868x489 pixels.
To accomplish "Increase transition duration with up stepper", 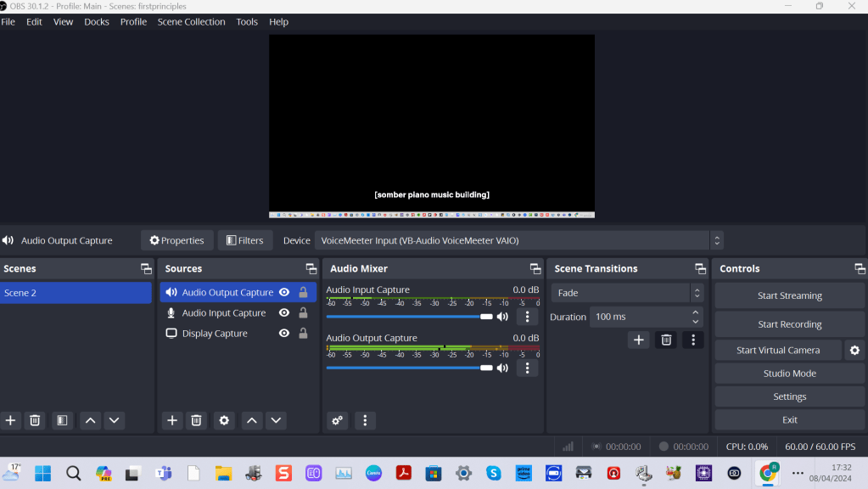I will tap(695, 312).
